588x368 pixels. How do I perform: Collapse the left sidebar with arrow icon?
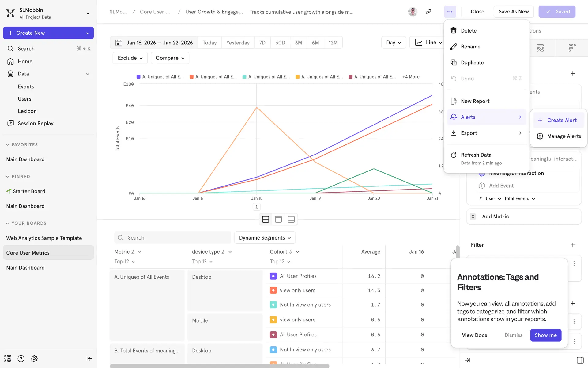[x=89, y=358]
